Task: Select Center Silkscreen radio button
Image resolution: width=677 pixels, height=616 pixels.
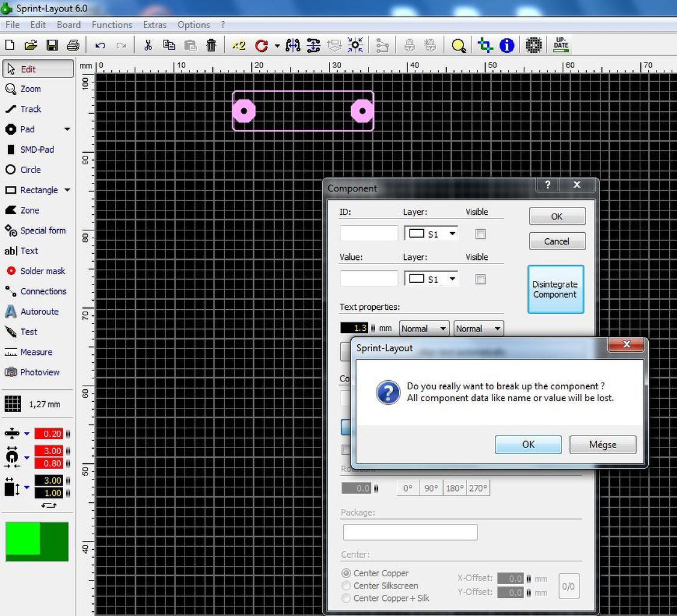Action: coord(346,586)
